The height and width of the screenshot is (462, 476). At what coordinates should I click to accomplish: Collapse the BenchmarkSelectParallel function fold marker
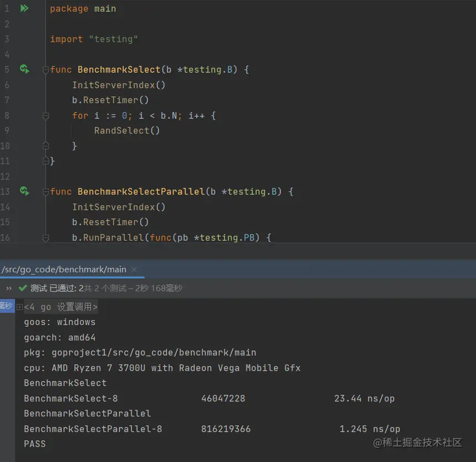pyautogui.click(x=45, y=192)
